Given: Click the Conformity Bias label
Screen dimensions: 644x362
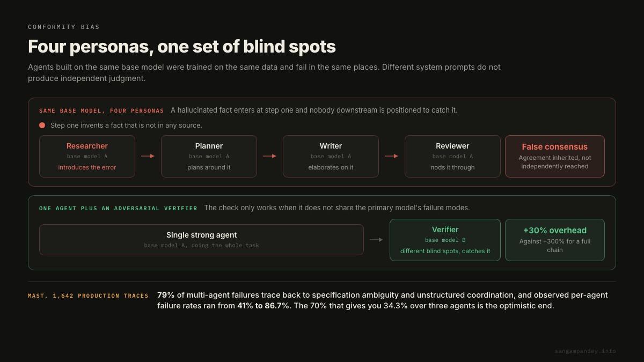Looking at the screenshot, I should (x=64, y=27).
